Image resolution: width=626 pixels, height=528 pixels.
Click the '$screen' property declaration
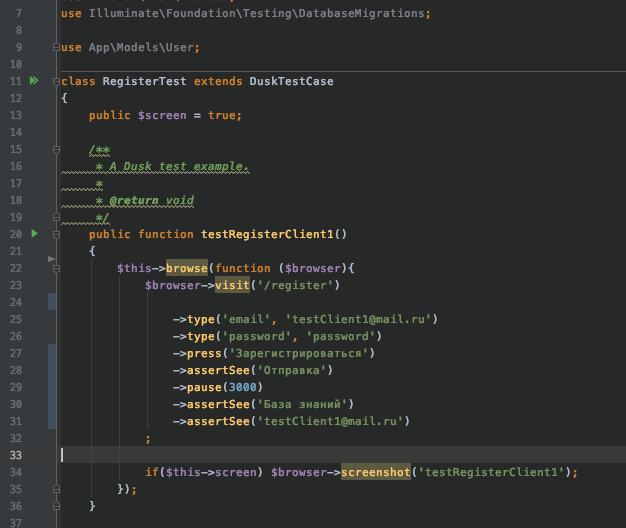tap(162, 115)
